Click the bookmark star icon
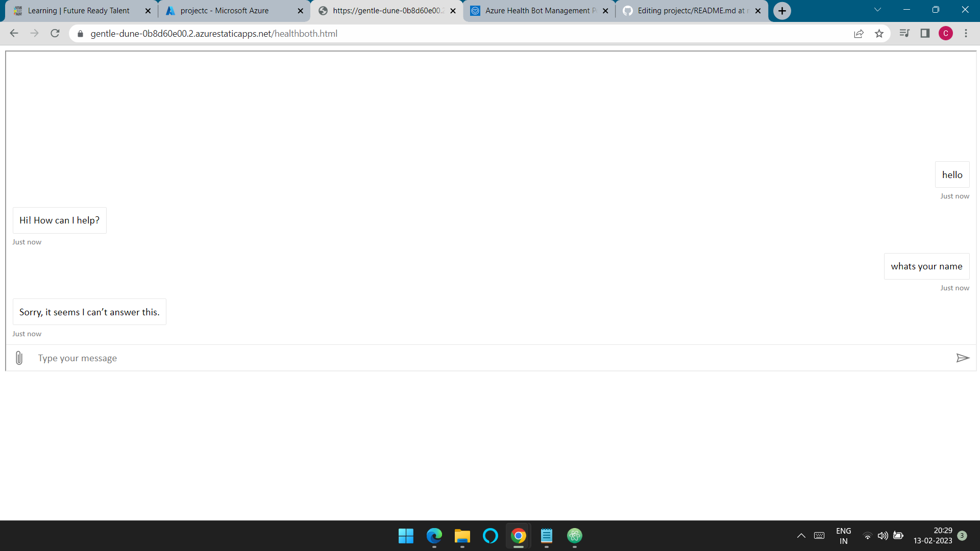Viewport: 980px width, 551px height. click(879, 34)
